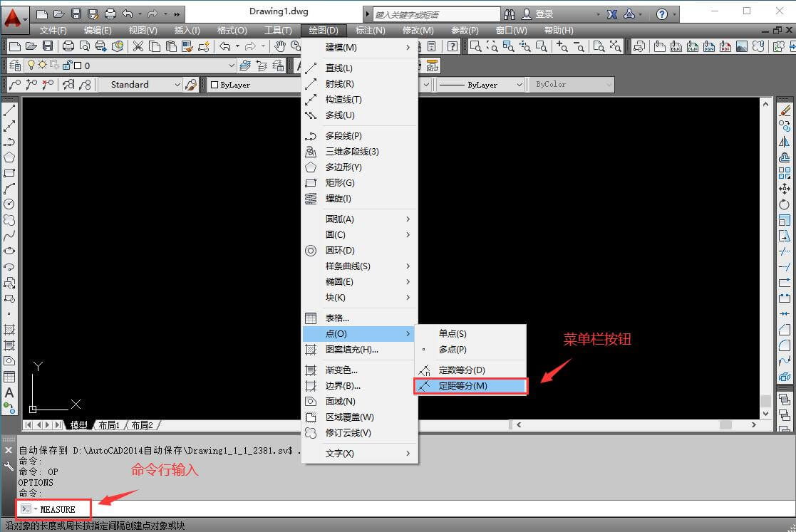This screenshot has height=532, width=796.
Task: Click in the keyword search field
Action: coord(437,14)
